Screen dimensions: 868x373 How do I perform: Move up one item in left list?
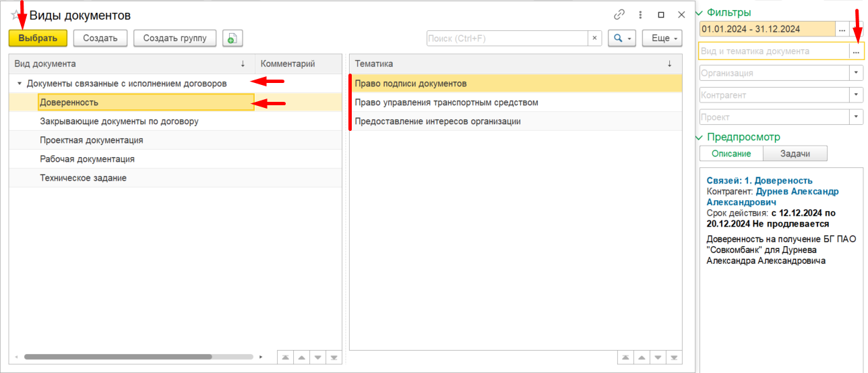(x=302, y=357)
